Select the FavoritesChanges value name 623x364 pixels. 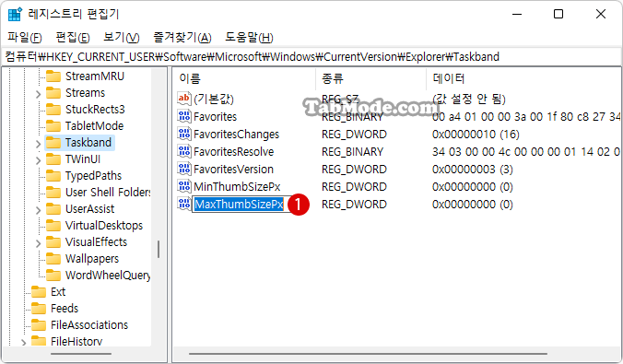[x=237, y=135]
